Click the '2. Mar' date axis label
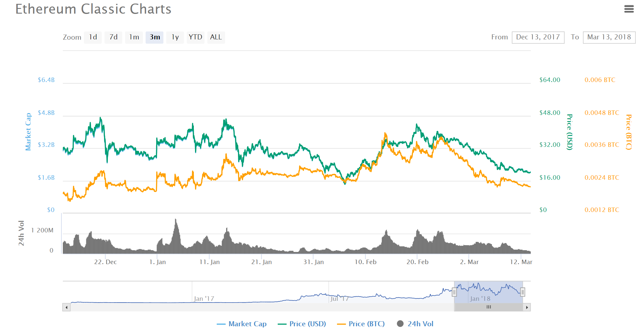The width and height of the screenshot is (644, 331). coord(469,262)
